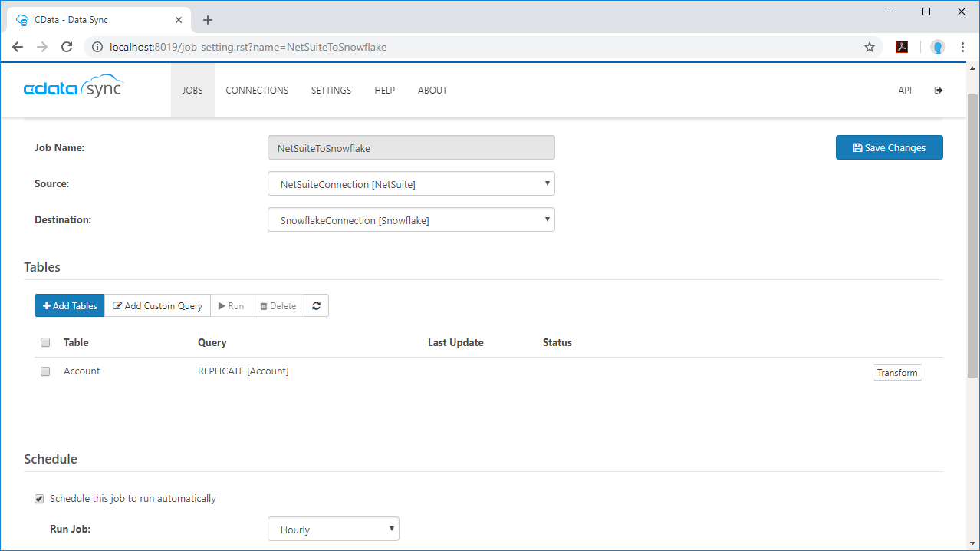Open Chrome three-dot menu
The width and height of the screenshot is (980, 551).
click(962, 47)
